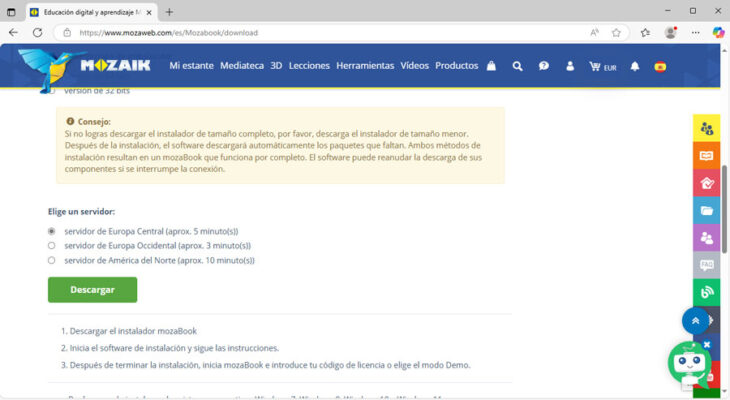The height and width of the screenshot is (400, 730).
Task: Click the grey FAQ sidebar icon
Action: [x=706, y=265]
